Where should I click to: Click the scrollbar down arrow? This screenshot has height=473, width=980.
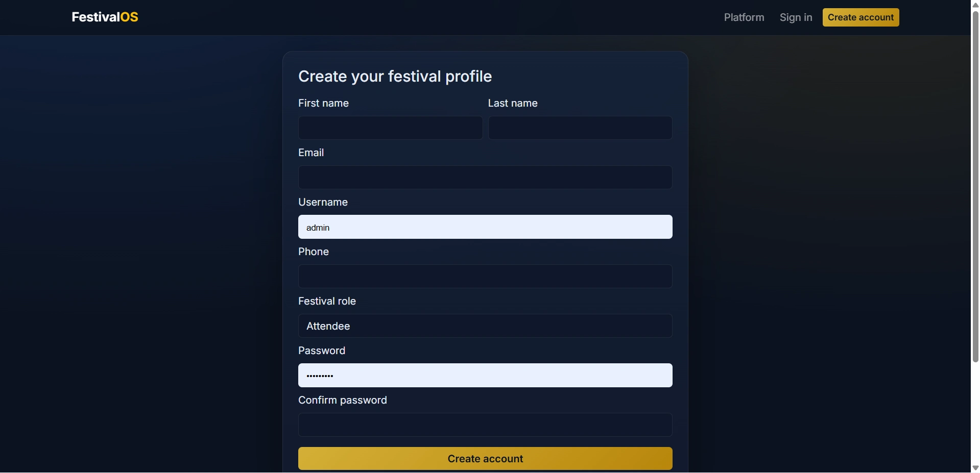point(975,468)
